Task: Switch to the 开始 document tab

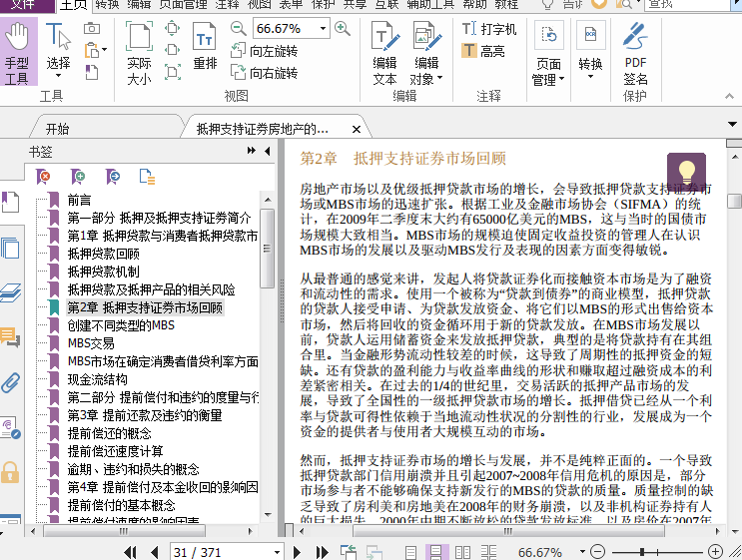Action: 57,129
